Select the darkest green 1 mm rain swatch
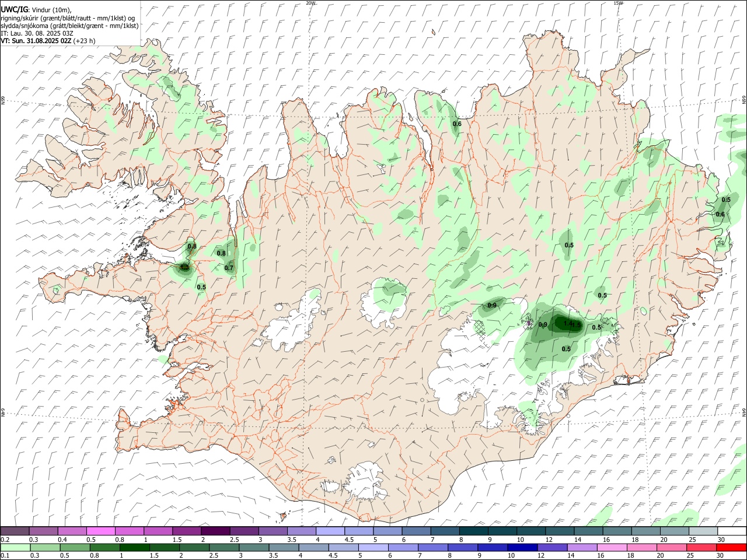 (134, 548)
